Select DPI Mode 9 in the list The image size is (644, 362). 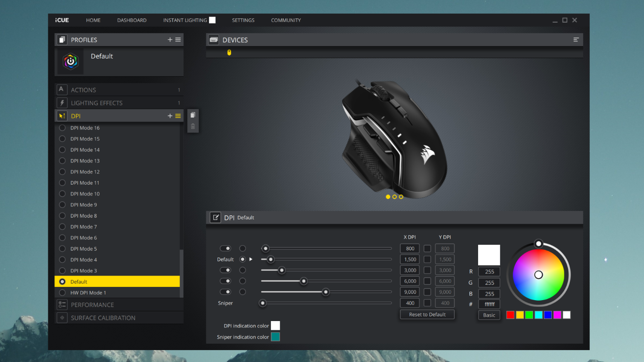pos(117,205)
